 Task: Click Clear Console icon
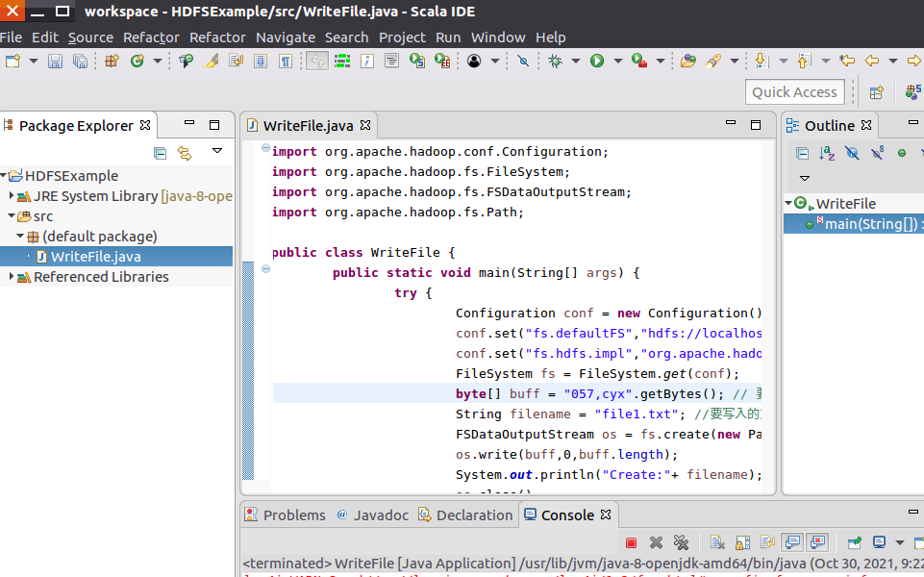coord(717,542)
